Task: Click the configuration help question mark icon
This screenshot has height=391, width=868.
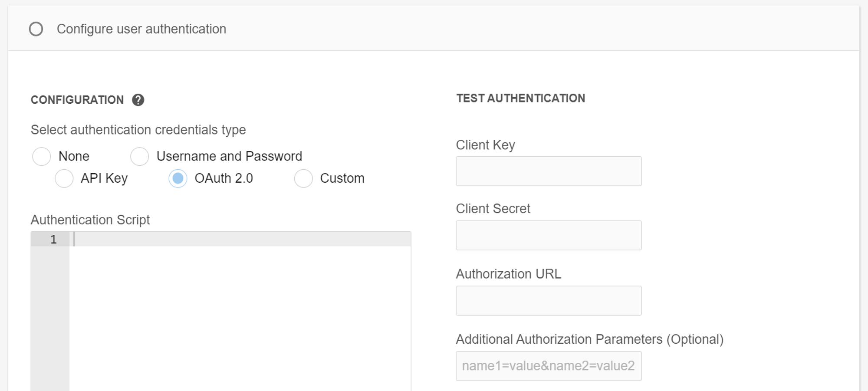Action: [x=138, y=100]
